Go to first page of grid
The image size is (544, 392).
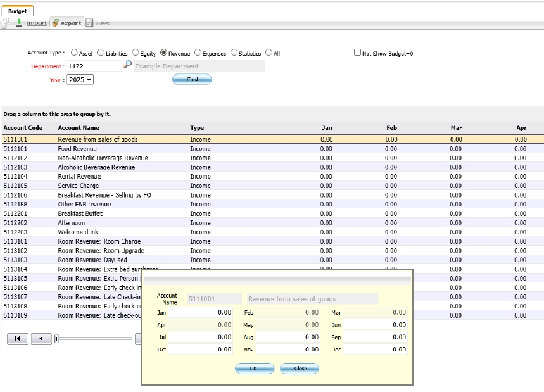pyautogui.click(x=17, y=339)
